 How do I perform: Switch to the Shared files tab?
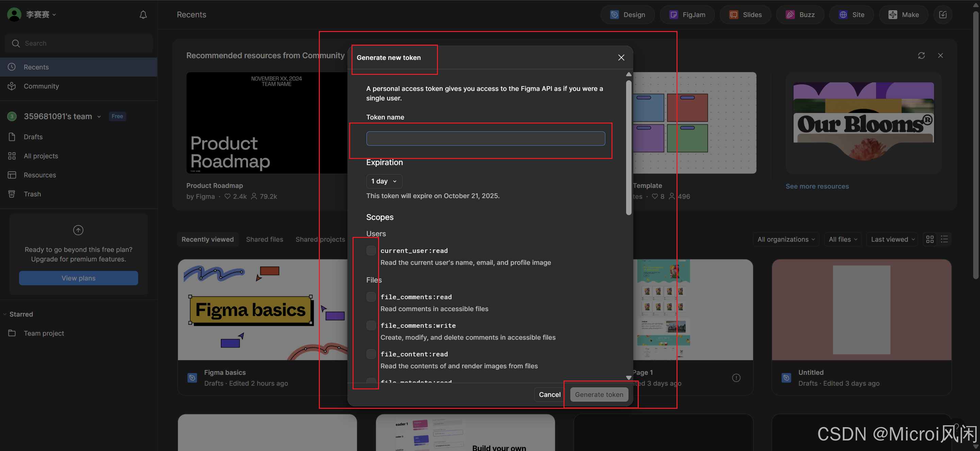pyautogui.click(x=264, y=239)
